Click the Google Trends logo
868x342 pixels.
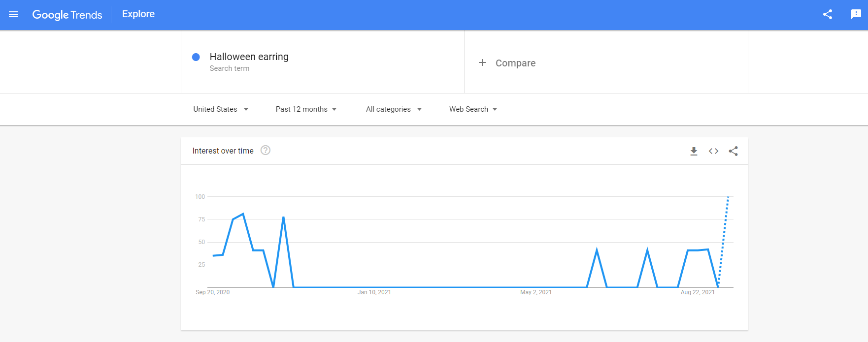coord(67,15)
